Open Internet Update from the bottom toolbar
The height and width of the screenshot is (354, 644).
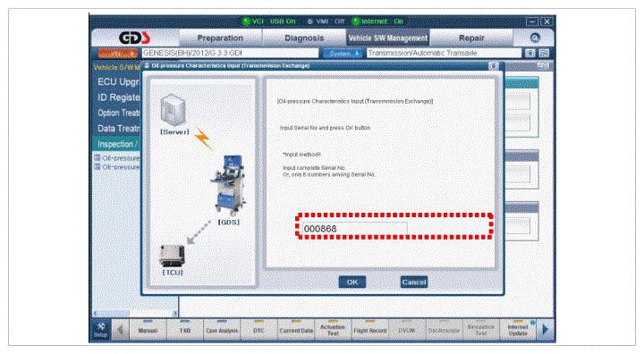[x=518, y=330]
